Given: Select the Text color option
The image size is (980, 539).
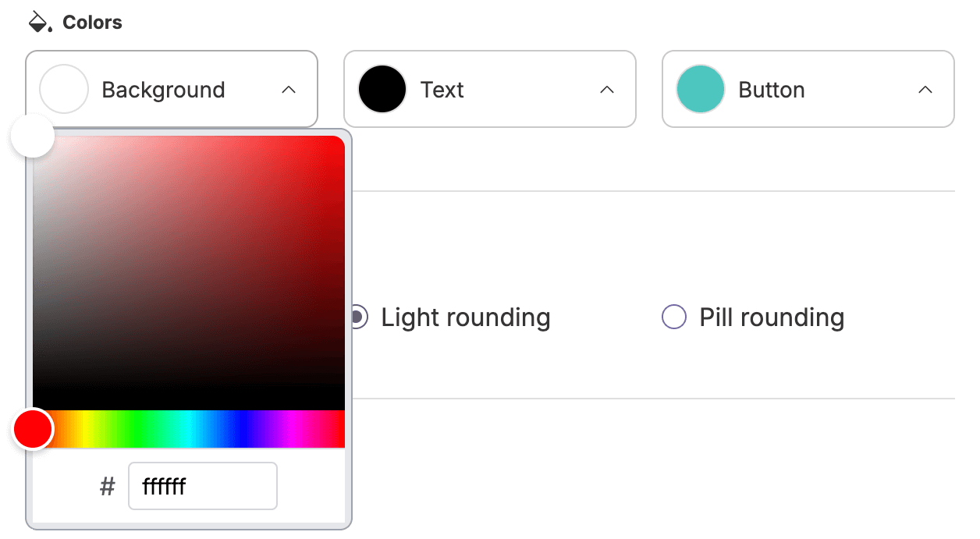Looking at the screenshot, I should click(x=442, y=90).
